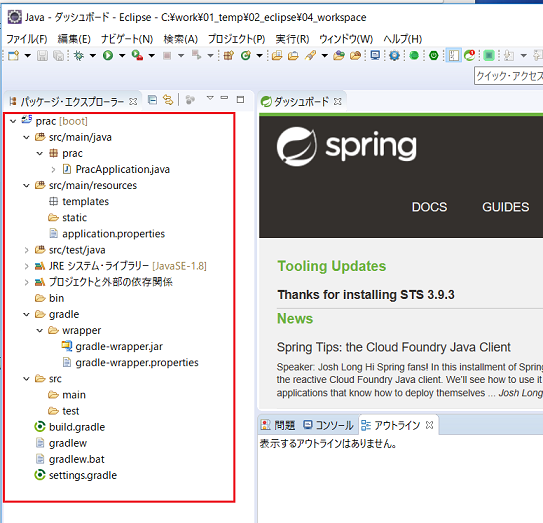Click the Save All icon
The height and width of the screenshot is (523, 543).
[x=58, y=55]
